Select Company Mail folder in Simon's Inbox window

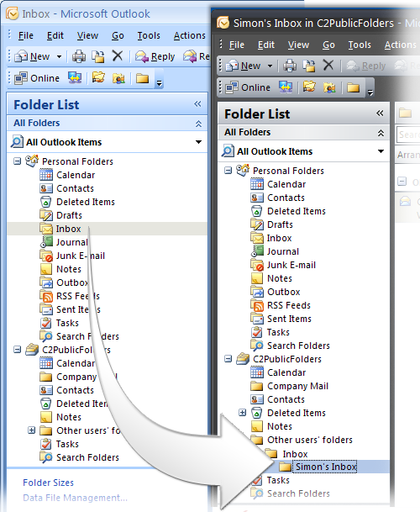tap(289, 386)
